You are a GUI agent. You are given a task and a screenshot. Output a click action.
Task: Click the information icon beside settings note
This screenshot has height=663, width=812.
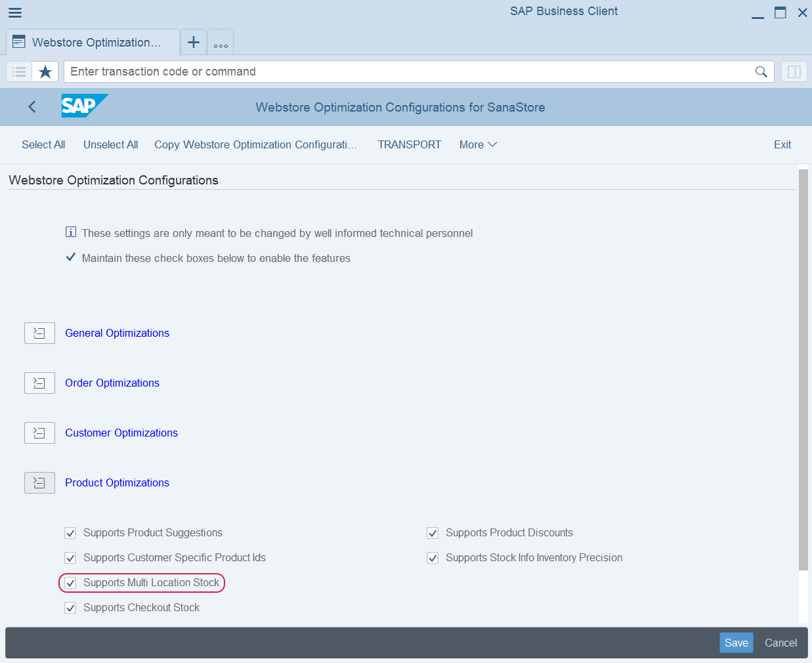(71, 232)
